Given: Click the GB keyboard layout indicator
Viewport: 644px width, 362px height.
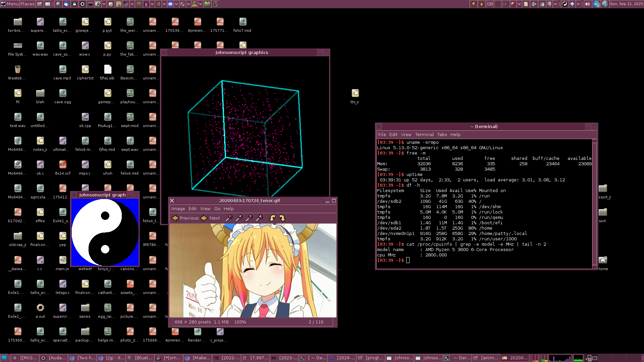Looking at the screenshot, I should 490,4.
